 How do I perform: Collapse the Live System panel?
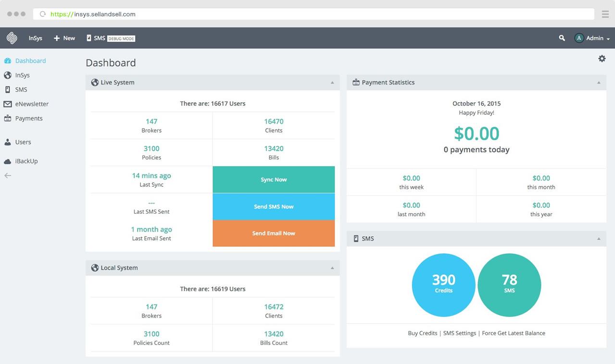coord(331,82)
